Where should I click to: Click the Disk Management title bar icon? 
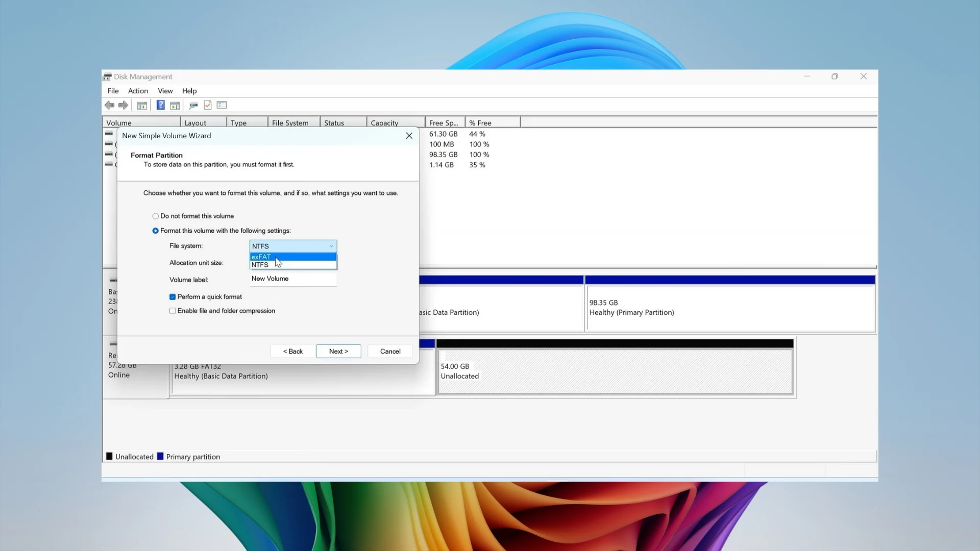click(107, 77)
